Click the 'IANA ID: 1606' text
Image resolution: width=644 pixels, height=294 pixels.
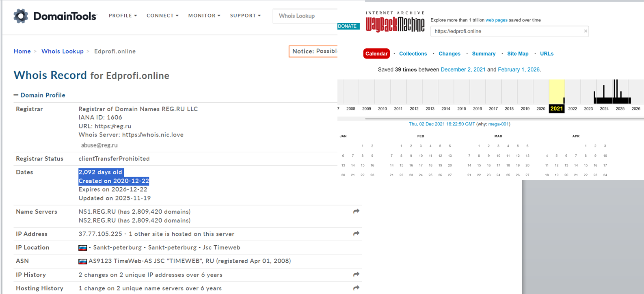[x=100, y=117]
